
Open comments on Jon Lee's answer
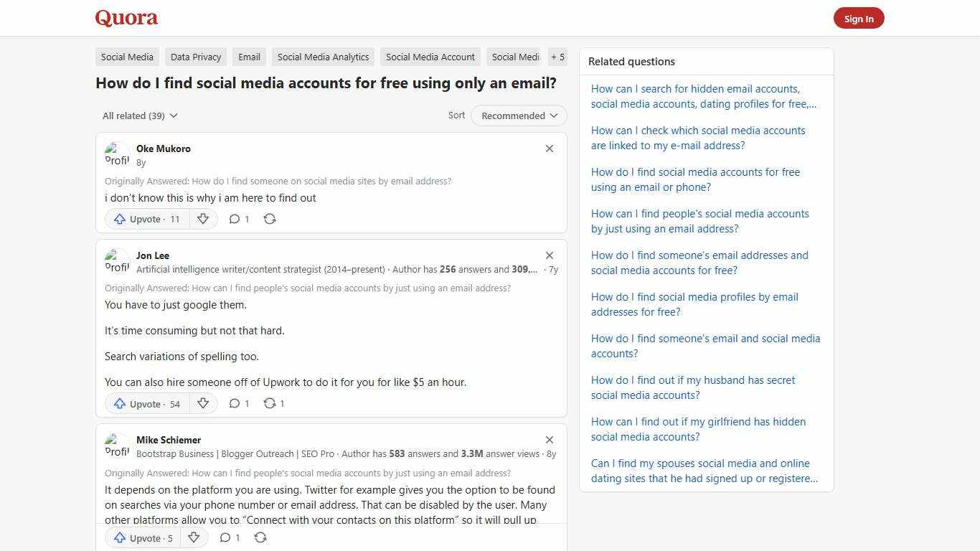point(235,403)
